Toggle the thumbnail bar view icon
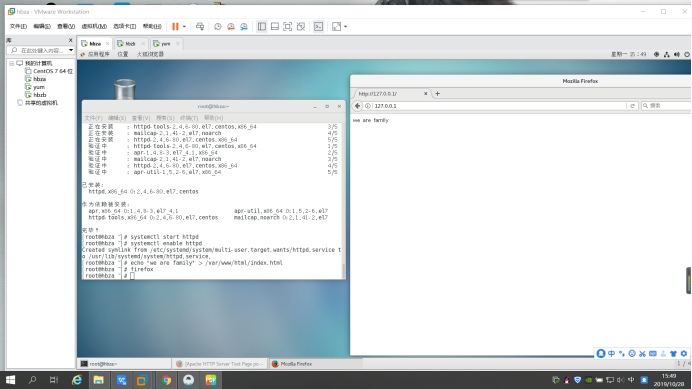 [275, 26]
